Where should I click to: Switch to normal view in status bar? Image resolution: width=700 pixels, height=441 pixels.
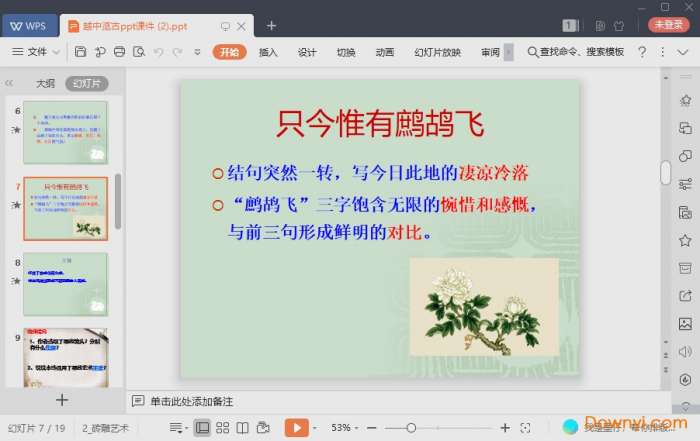point(202,428)
